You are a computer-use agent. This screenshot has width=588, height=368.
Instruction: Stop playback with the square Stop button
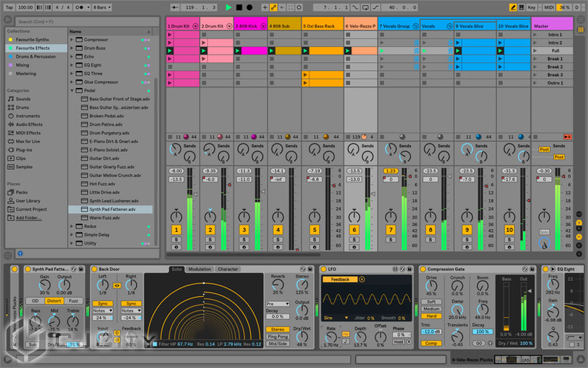(x=239, y=7)
